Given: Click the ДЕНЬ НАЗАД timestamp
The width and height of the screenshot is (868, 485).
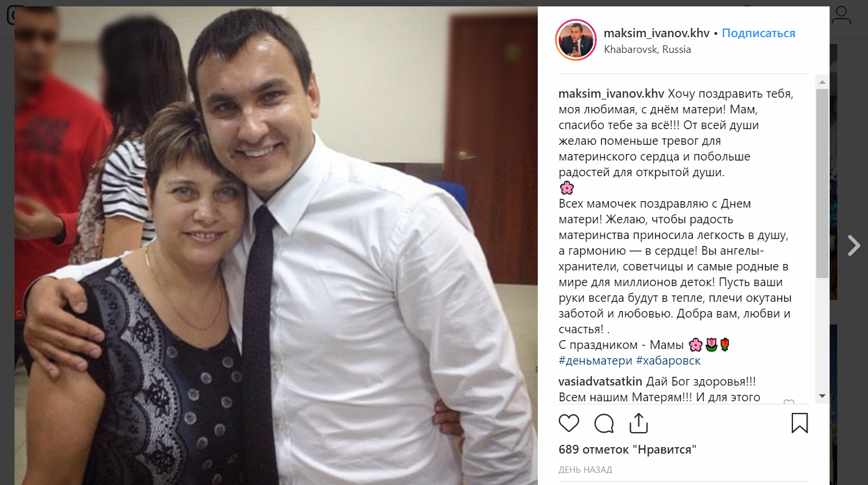Looking at the screenshot, I should tap(585, 469).
